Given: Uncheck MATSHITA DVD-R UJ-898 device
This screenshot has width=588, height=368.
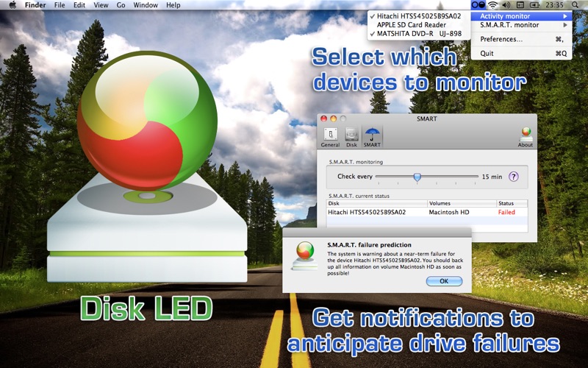Looking at the screenshot, I should (419, 33).
